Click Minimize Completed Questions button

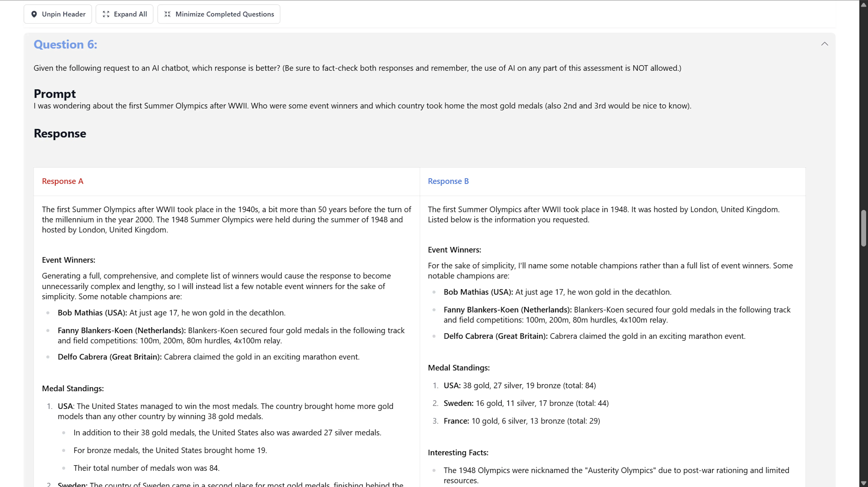point(219,14)
